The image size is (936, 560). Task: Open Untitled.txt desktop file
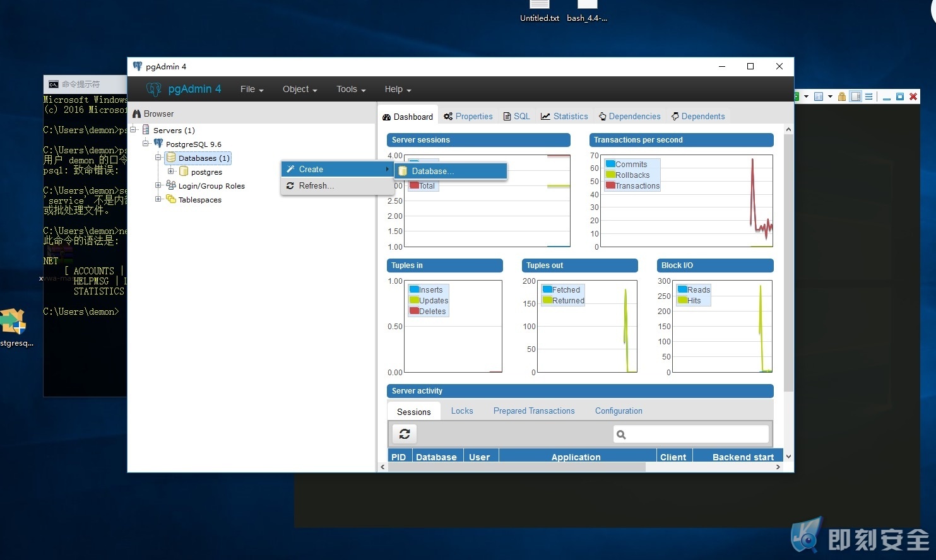[x=540, y=12]
